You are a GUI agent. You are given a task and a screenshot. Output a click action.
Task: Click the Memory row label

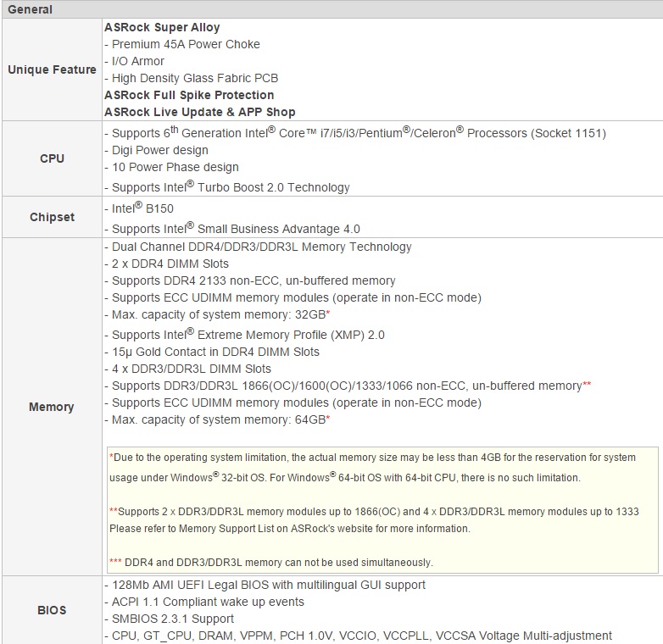(x=52, y=407)
